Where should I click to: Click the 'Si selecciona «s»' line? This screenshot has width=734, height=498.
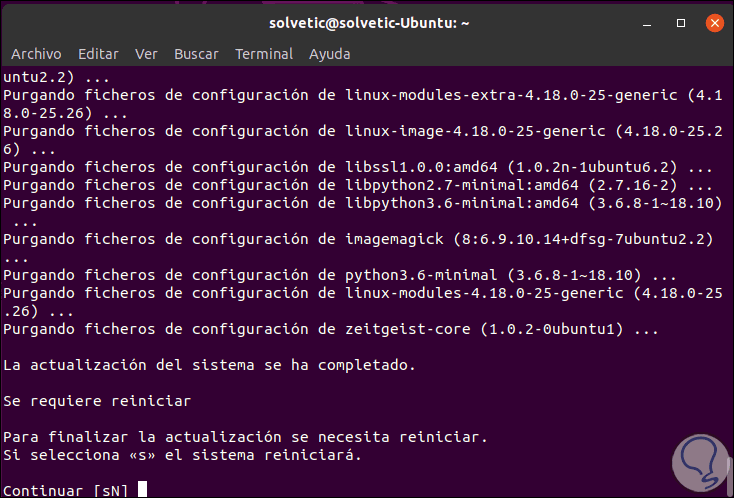pos(182,455)
